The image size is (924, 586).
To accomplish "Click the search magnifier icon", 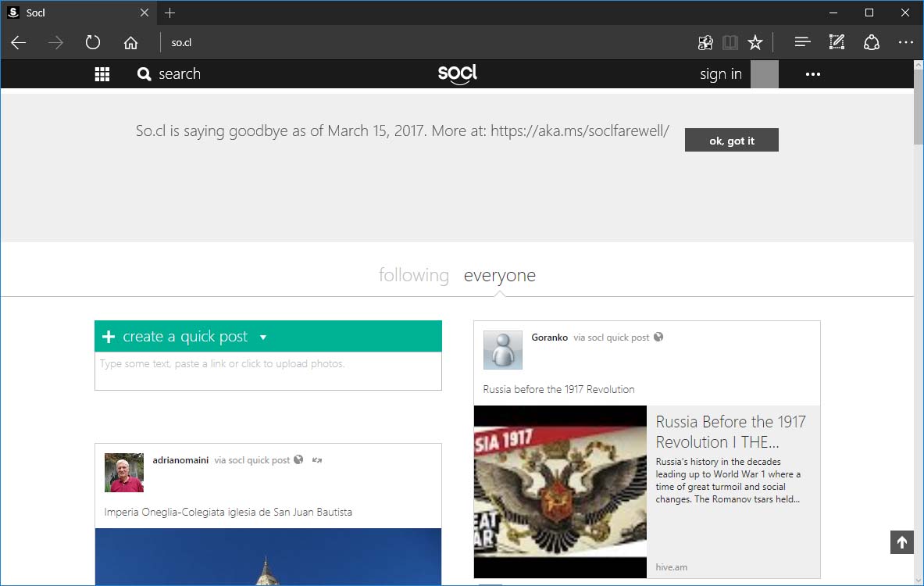I will point(144,73).
